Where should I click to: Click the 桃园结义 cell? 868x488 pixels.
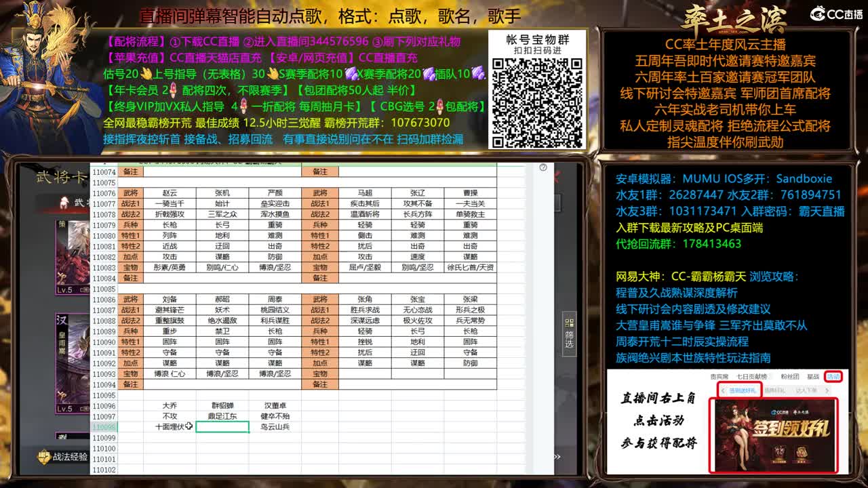275,310
